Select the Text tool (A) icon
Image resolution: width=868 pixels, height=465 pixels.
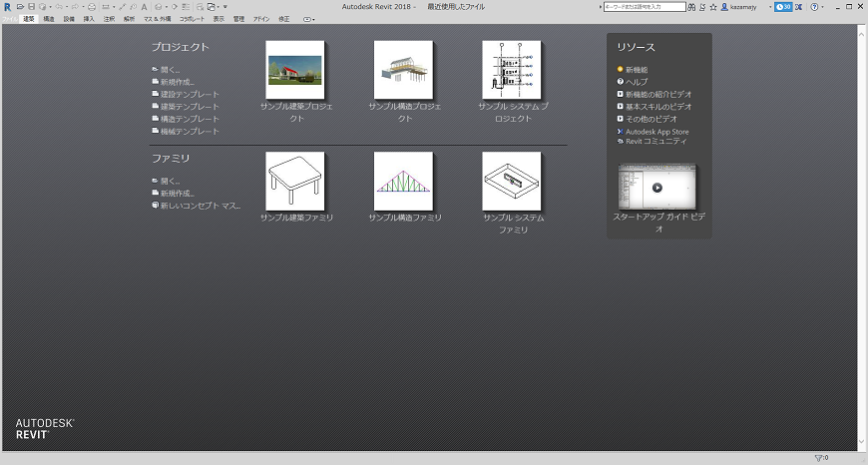144,7
